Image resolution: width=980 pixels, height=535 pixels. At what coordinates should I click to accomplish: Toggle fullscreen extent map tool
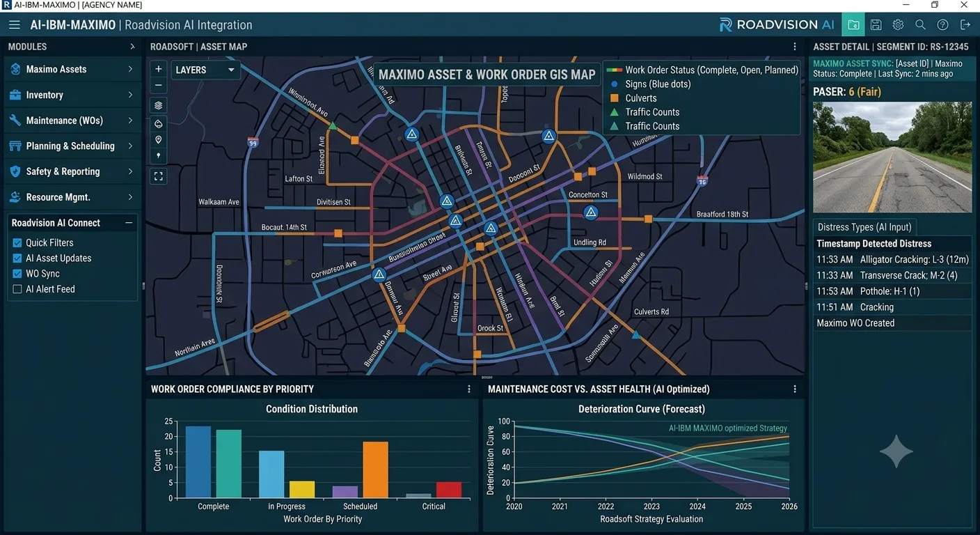pyautogui.click(x=159, y=176)
